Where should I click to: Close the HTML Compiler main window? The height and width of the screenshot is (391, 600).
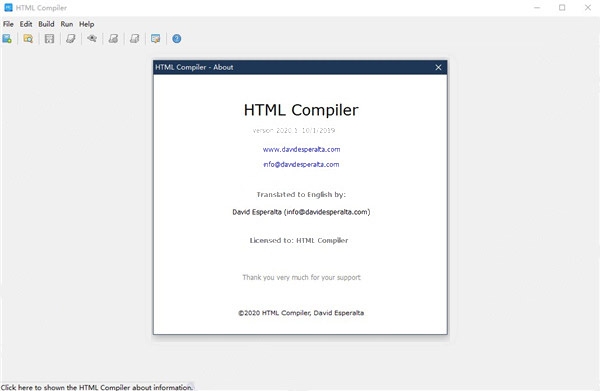click(x=588, y=8)
